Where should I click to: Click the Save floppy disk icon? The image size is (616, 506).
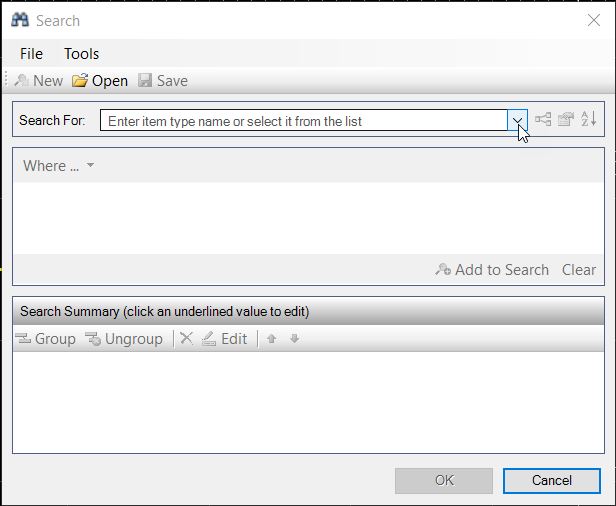[145, 81]
